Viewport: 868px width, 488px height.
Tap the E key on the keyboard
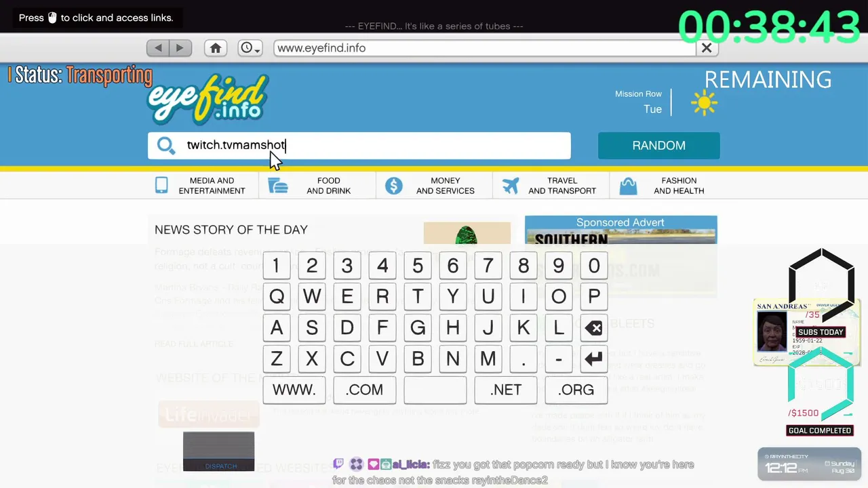(347, 297)
